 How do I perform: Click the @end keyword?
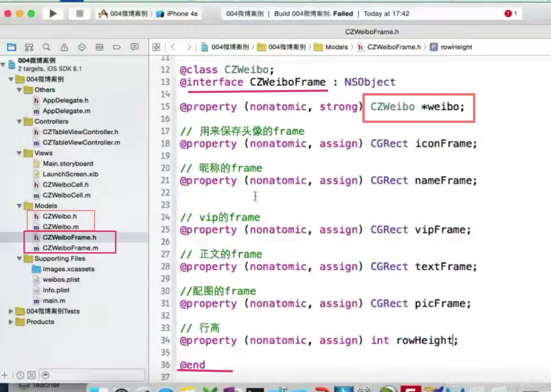(192, 365)
